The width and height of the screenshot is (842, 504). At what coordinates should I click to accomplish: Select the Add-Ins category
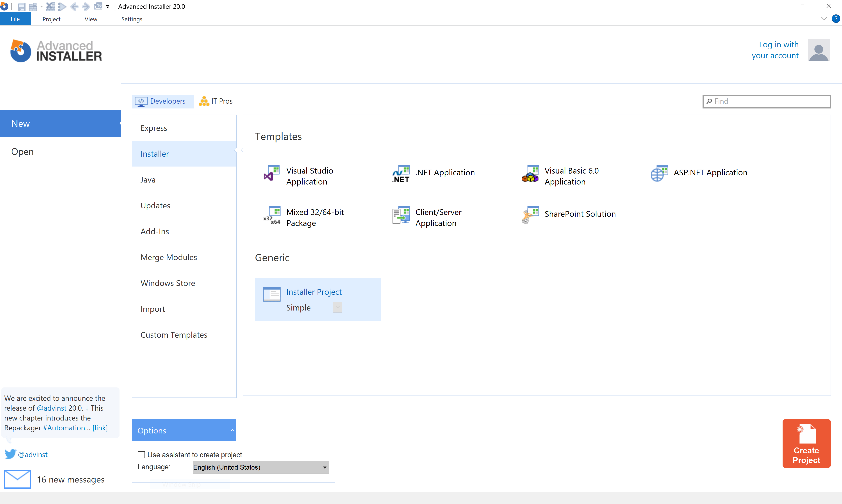(184, 231)
